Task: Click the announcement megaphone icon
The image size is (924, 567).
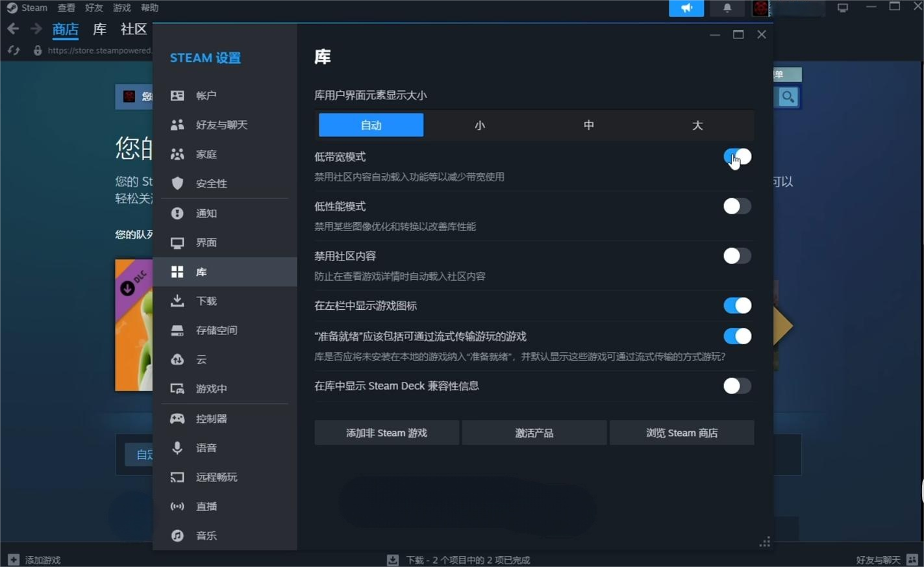Action: coord(686,8)
